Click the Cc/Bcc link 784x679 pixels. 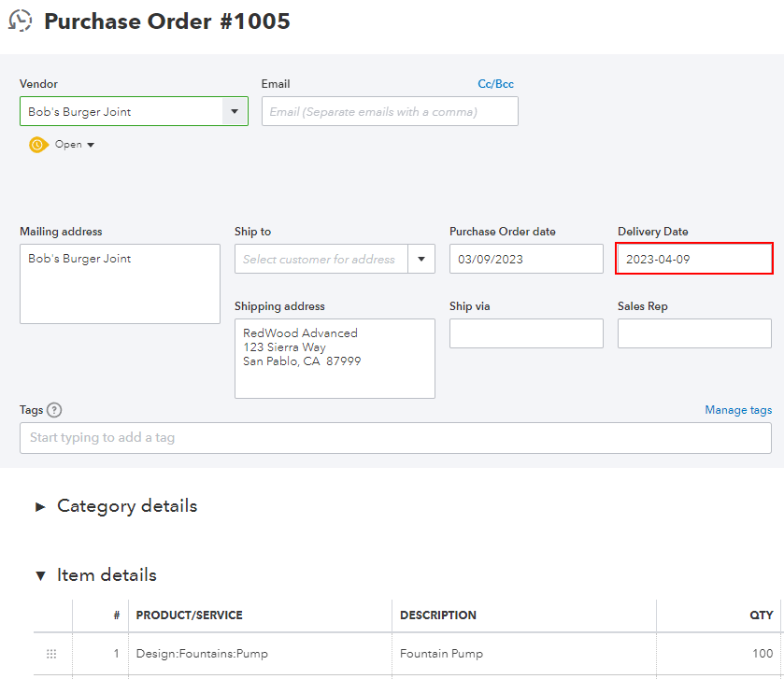pyautogui.click(x=495, y=84)
